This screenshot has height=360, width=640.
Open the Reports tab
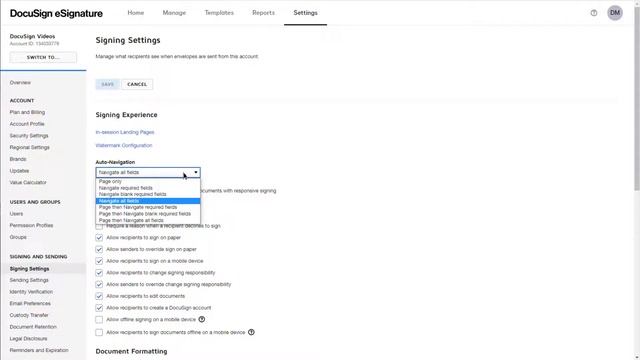263,13
